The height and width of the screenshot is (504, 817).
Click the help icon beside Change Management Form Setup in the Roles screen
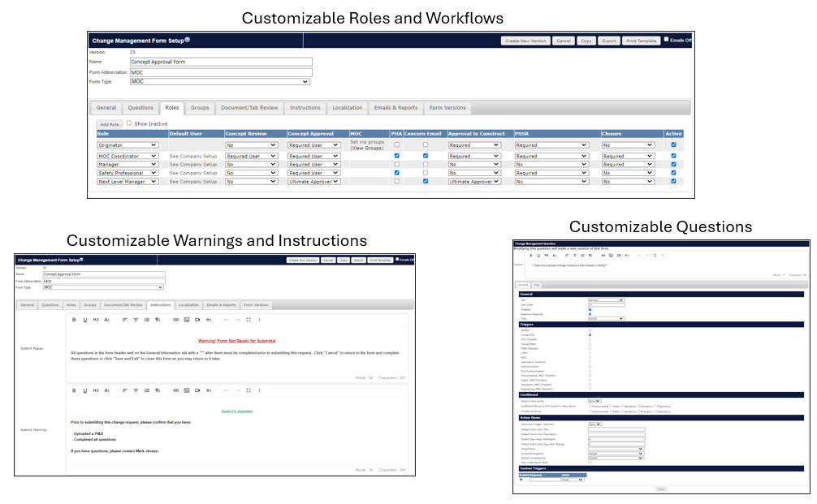coord(188,40)
